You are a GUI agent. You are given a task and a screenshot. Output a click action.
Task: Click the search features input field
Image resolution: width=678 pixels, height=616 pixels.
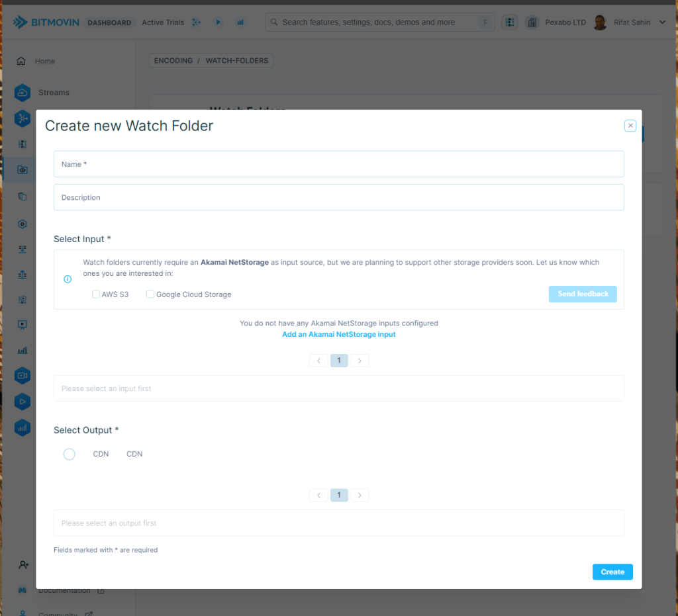[x=379, y=22]
